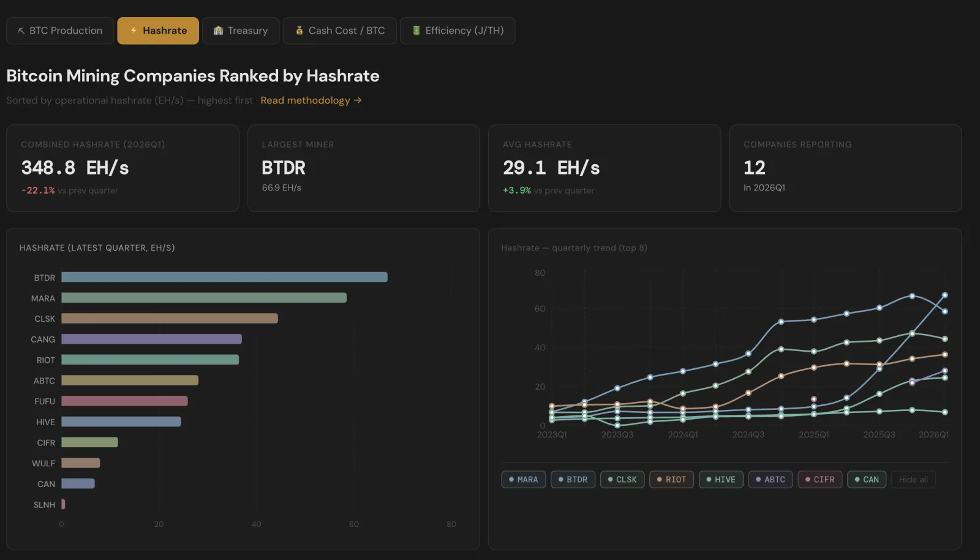The width and height of the screenshot is (980, 560).
Task: Click the Avg Hashrate 29.1 EH/s value
Action: click(551, 168)
